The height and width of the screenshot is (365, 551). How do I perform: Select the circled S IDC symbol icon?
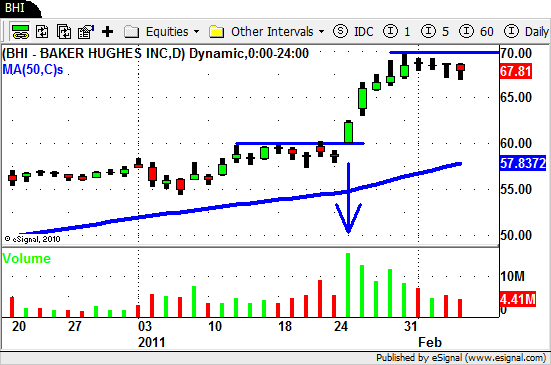340,31
